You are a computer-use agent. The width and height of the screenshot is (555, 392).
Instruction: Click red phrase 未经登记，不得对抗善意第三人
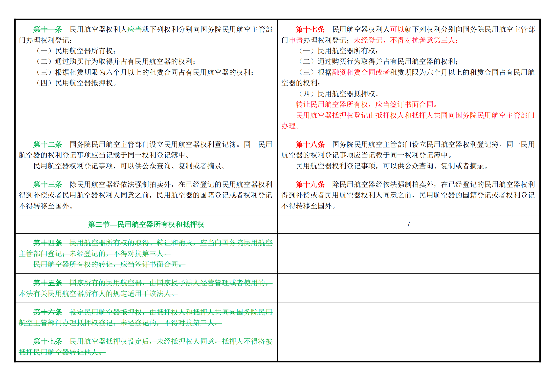coord(404,40)
